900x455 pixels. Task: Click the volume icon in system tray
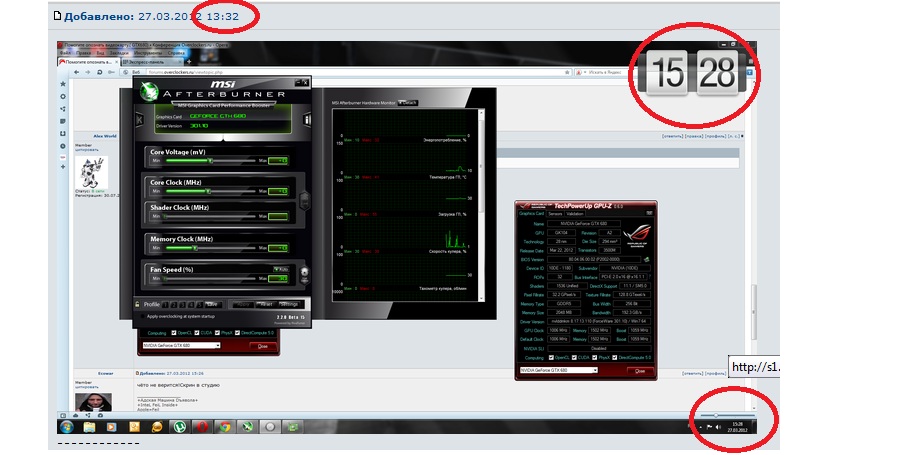point(718,427)
